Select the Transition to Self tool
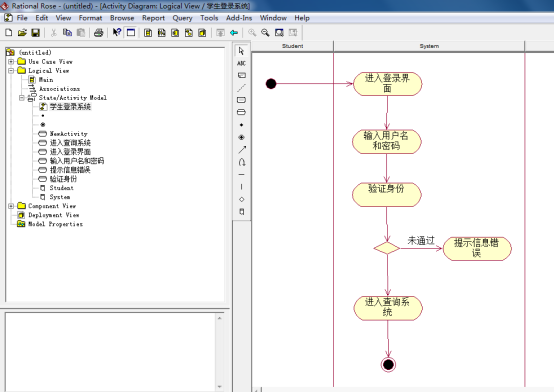Screen dimensions: 554x392 pyautogui.click(x=241, y=162)
